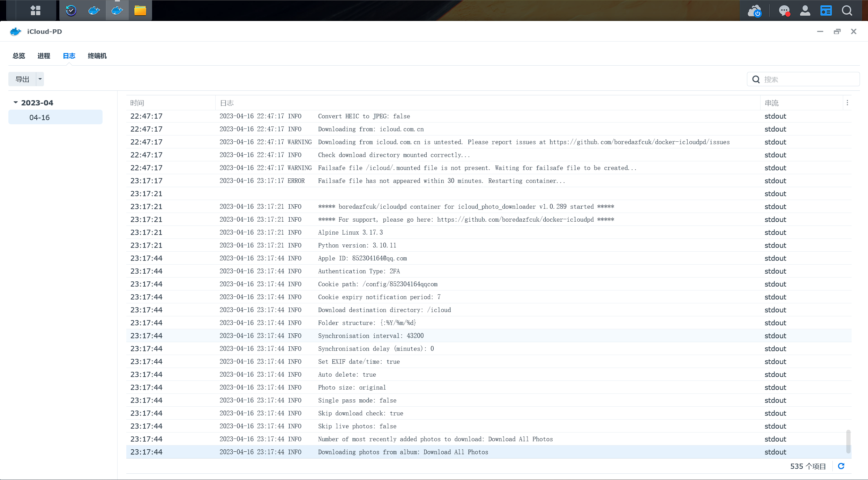Screen dimensions: 868x480
Task: Open the circular backup app in the taskbar
Action: (71, 10)
